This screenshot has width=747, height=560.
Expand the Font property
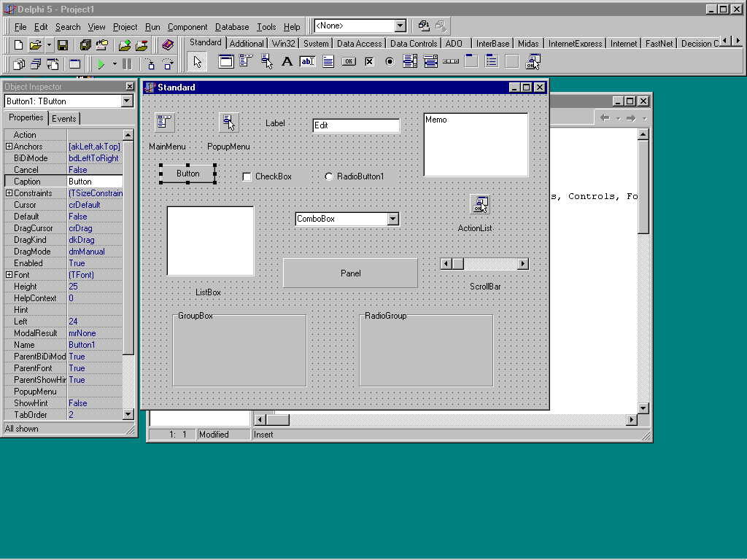coord(9,275)
